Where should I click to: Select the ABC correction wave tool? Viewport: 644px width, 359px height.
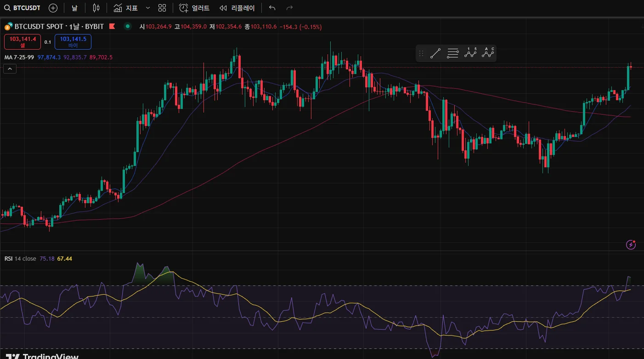tap(488, 53)
